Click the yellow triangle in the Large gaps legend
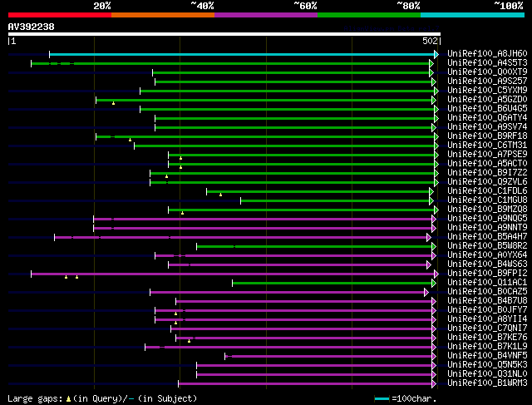 [68, 399]
